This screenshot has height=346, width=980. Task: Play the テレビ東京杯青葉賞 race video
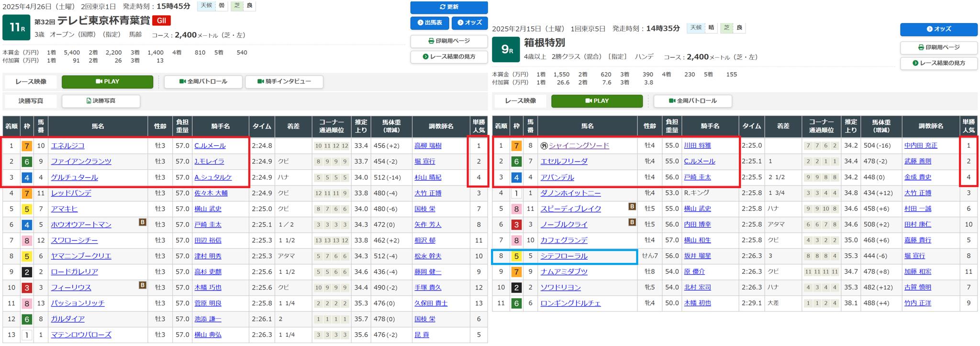(x=107, y=82)
